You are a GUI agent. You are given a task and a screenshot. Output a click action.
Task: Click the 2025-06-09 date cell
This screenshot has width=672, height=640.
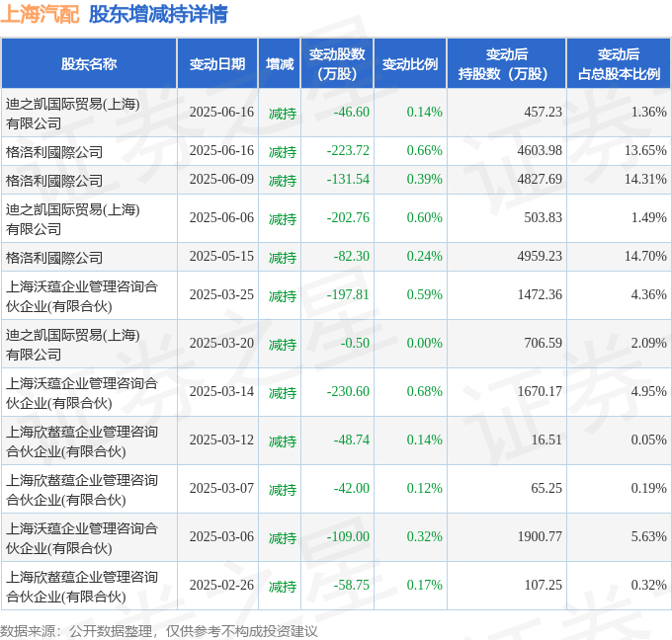(221, 179)
